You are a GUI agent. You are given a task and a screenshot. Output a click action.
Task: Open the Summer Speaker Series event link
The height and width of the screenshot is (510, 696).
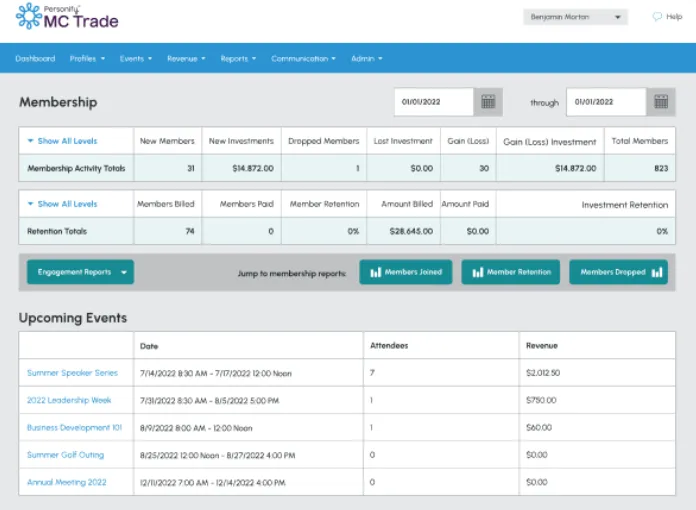pyautogui.click(x=72, y=373)
